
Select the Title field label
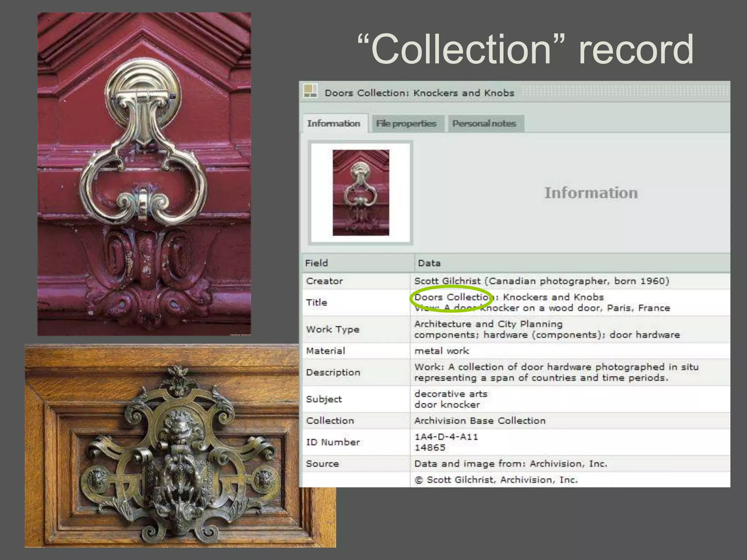pyautogui.click(x=316, y=302)
